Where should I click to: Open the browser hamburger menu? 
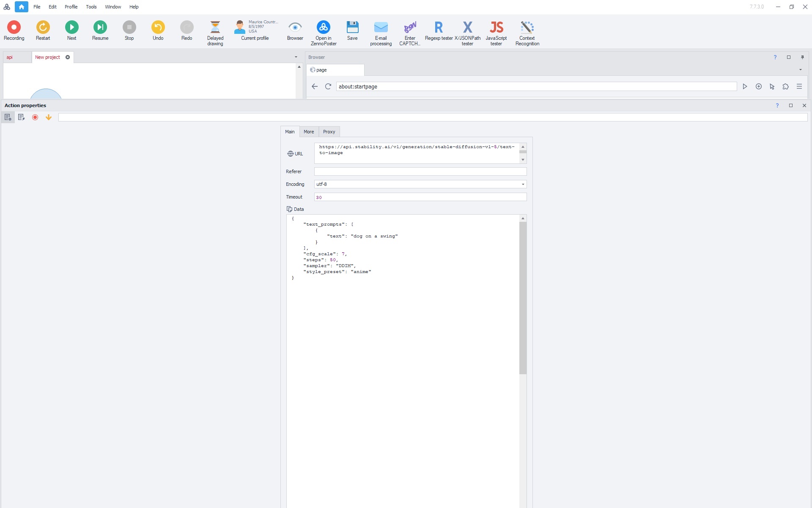[x=799, y=86]
